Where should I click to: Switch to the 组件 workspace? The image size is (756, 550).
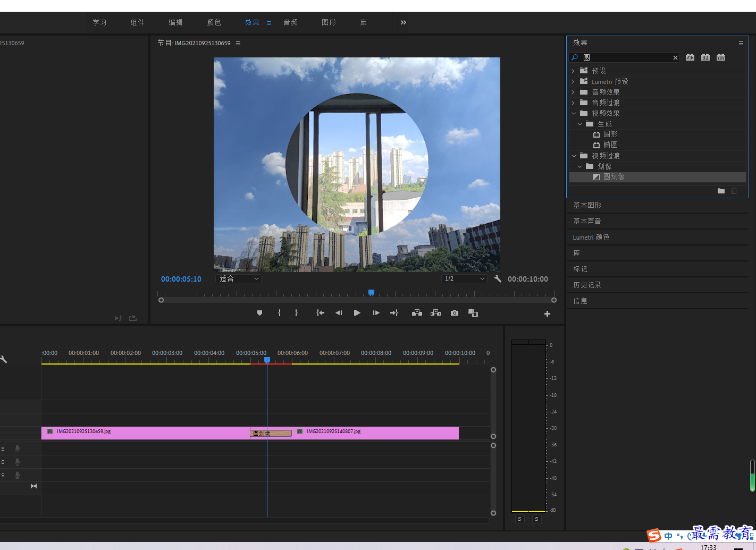coord(138,22)
